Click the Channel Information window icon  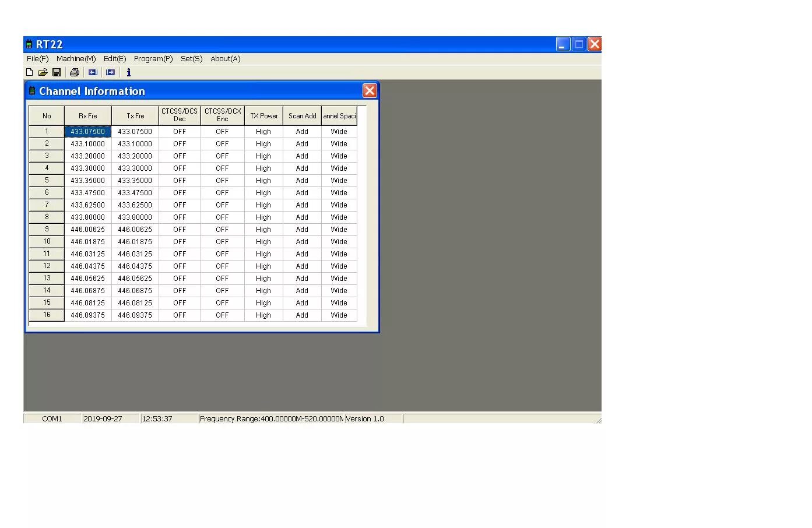(x=32, y=91)
